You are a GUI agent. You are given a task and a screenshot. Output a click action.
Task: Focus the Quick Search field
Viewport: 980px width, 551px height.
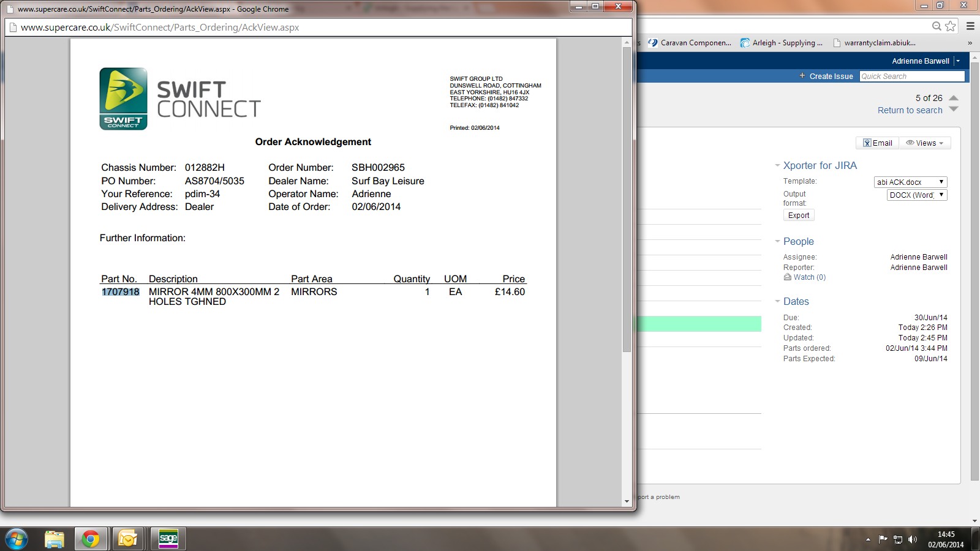click(911, 77)
